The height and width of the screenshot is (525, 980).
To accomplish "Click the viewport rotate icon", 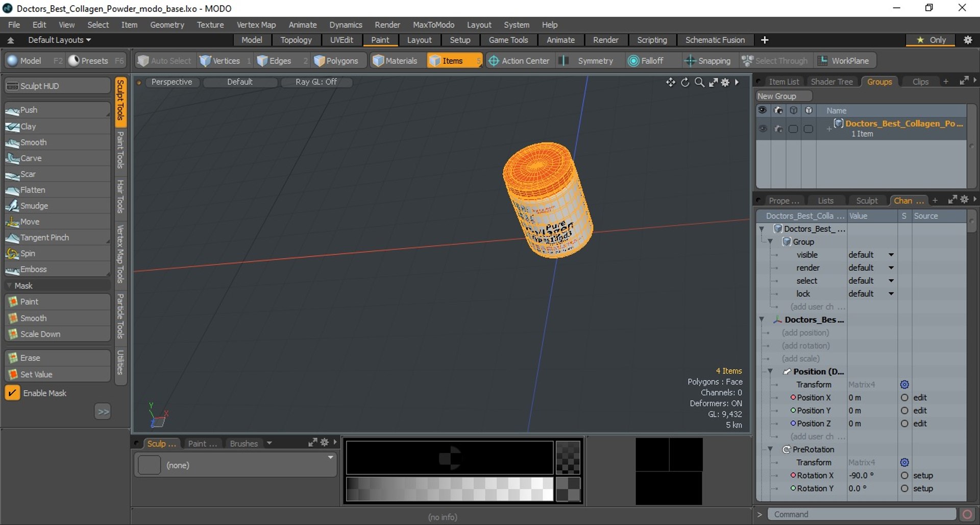I will [685, 82].
